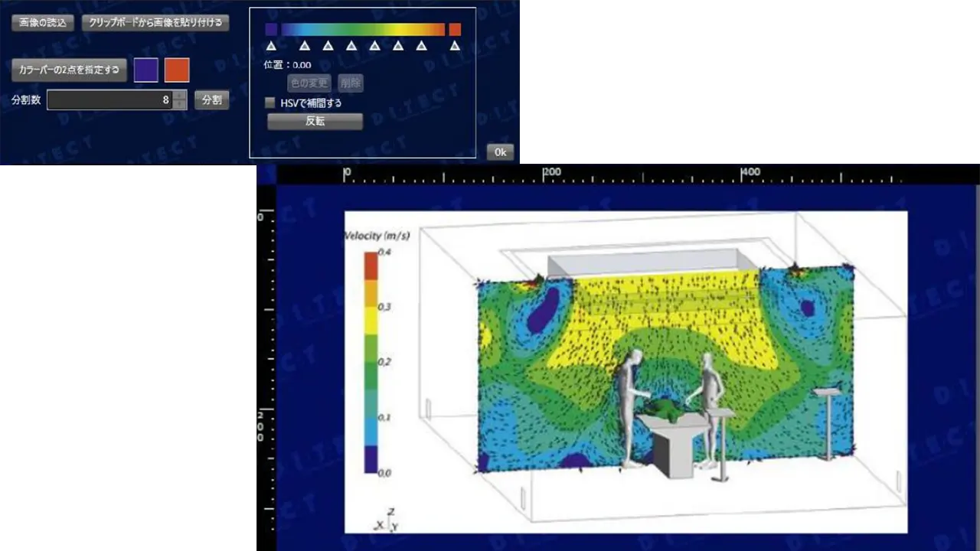Confirm with the Ok button
This screenshot has height=551, width=980.
[x=500, y=152]
